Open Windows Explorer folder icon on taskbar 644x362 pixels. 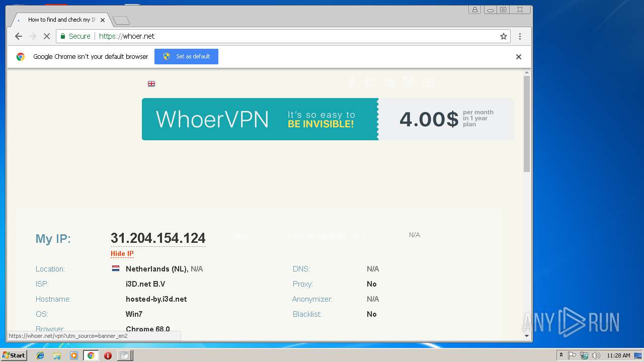57,355
